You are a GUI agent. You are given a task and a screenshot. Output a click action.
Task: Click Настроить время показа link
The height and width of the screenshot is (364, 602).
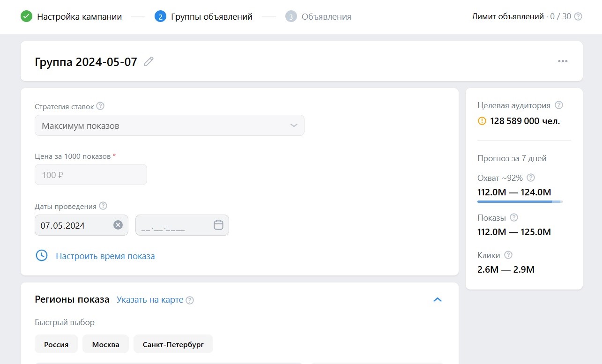point(105,256)
